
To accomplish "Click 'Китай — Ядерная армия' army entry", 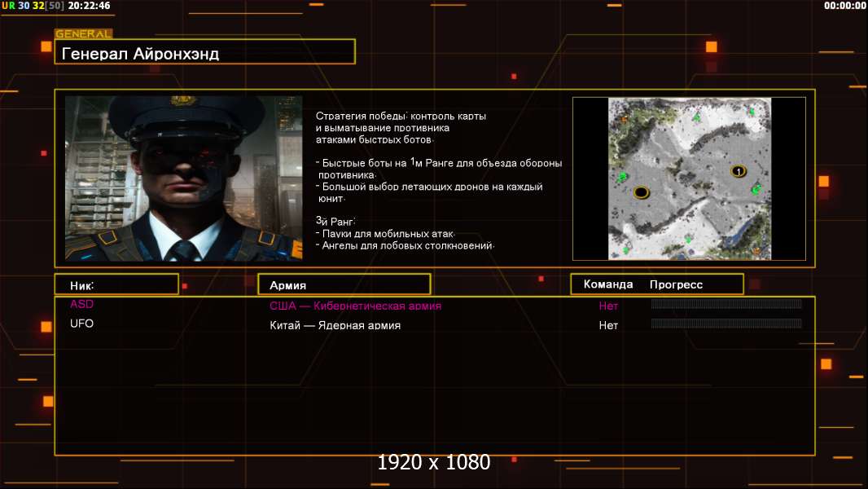I will pyautogui.click(x=335, y=325).
